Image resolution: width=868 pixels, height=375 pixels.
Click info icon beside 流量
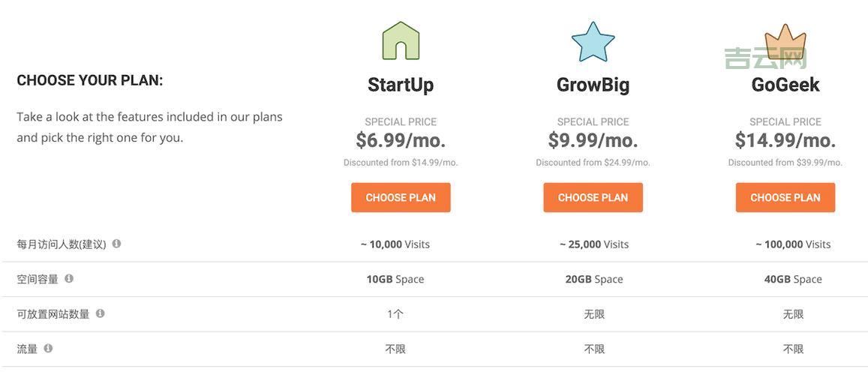click(48, 348)
